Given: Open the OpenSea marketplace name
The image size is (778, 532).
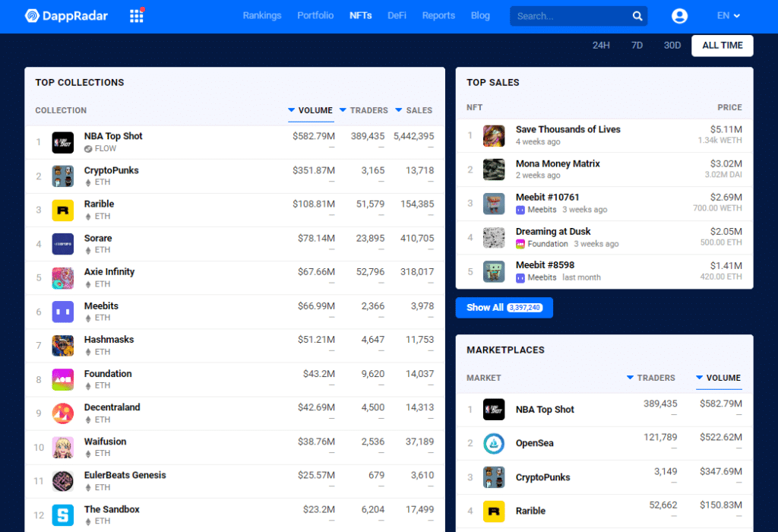Looking at the screenshot, I should coord(534,443).
